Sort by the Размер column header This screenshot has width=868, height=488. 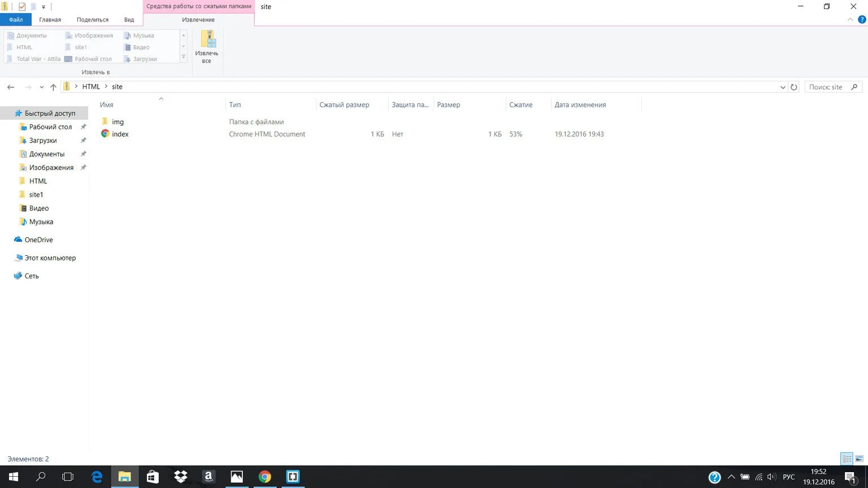449,104
